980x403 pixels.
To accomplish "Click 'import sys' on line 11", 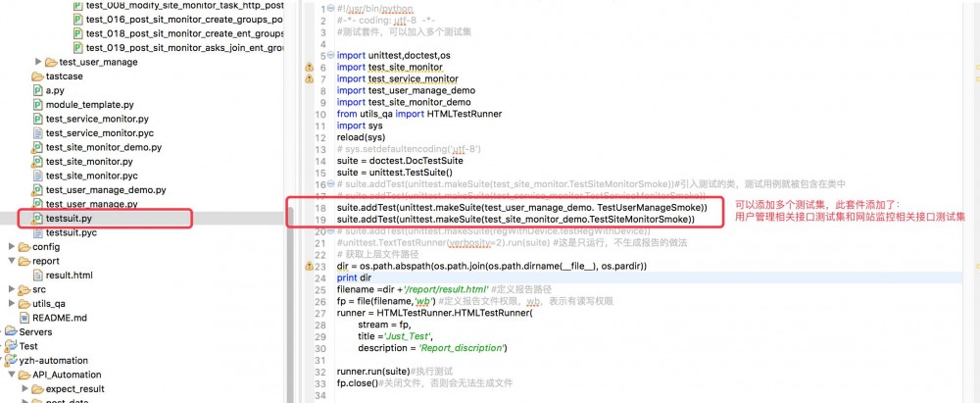I will pyautogui.click(x=360, y=126).
